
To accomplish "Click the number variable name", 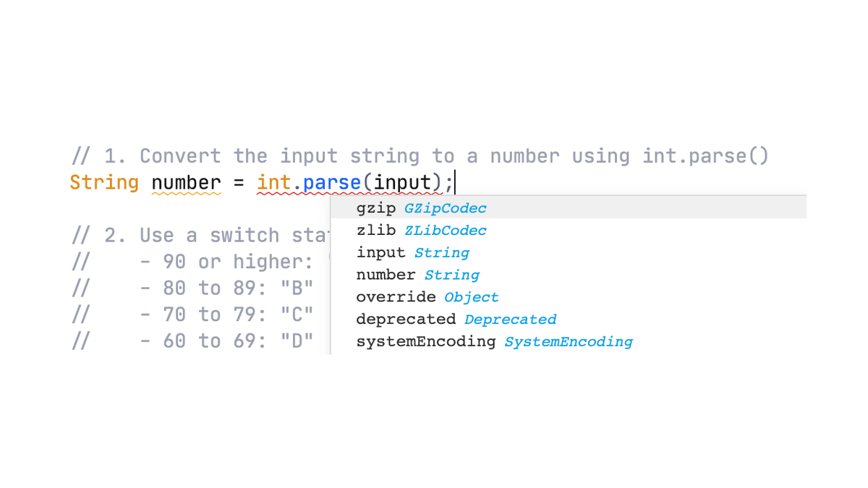I will (x=186, y=182).
